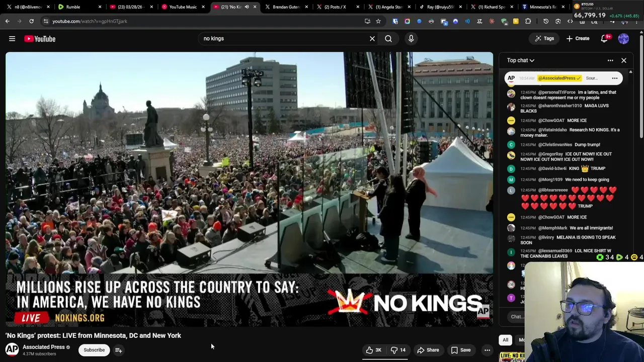Switch to the Ray (@ruiyu596 TikTok tab
644x362 pixels.
coord(440,7)
